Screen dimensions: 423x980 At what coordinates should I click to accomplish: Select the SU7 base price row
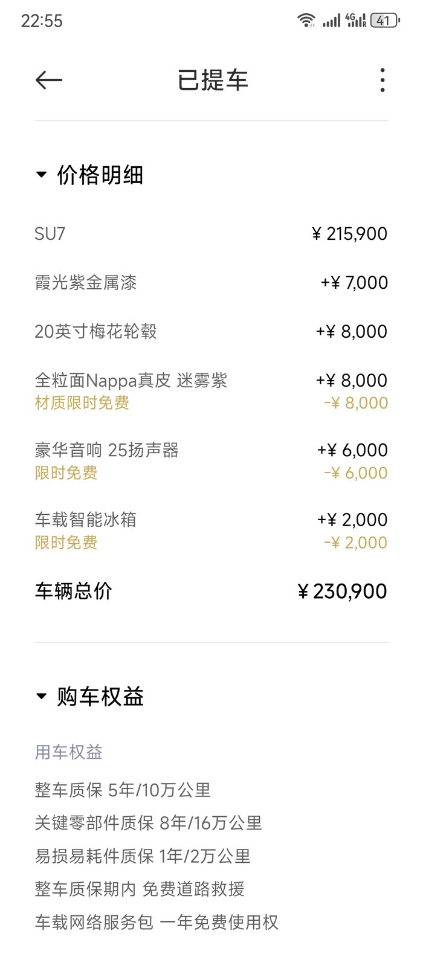pyautogui.click(x=50, y=234)
